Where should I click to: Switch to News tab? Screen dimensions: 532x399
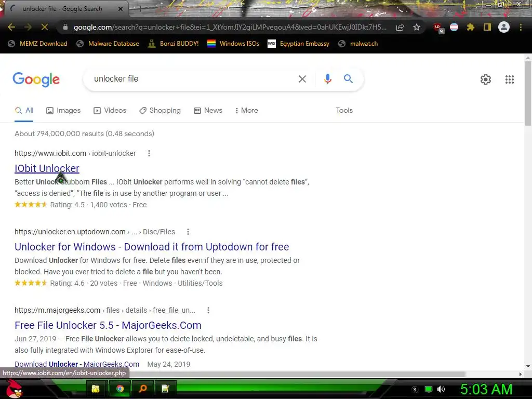click(x=208, y=111)
